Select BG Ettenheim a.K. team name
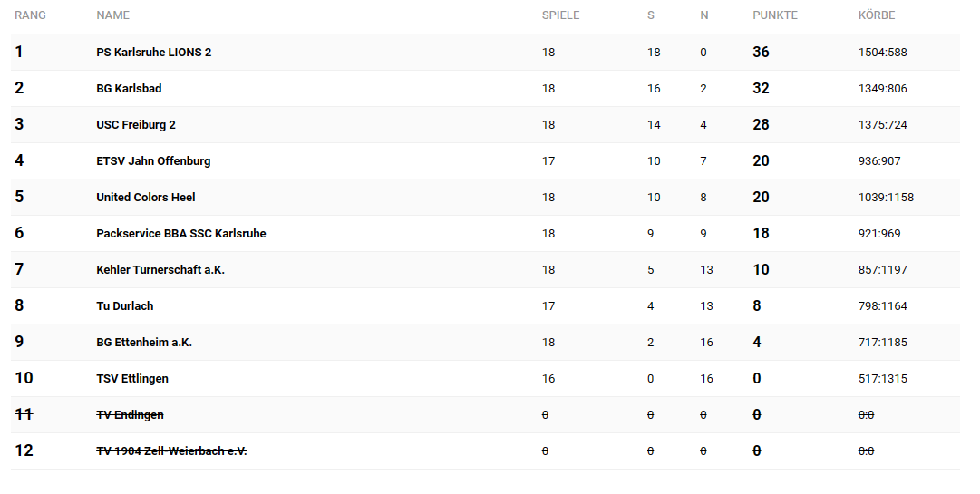This screenshot has width=980, height=494. (x=144, y=343)
